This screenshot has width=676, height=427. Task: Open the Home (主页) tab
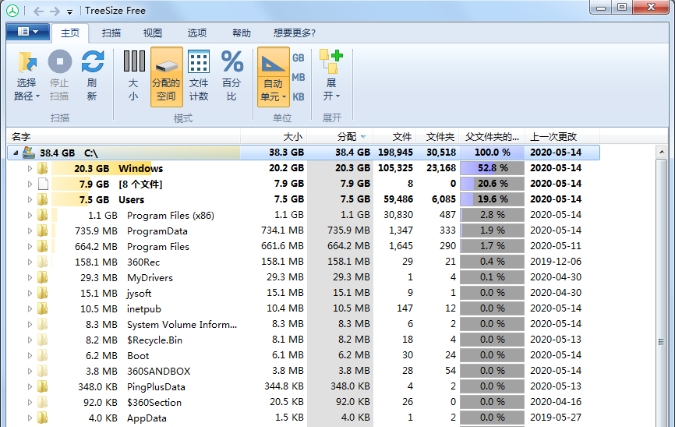(70, 33)
